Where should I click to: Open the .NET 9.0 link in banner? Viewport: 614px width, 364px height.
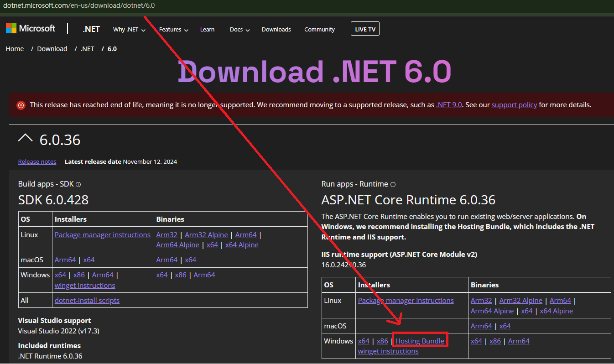449,105
